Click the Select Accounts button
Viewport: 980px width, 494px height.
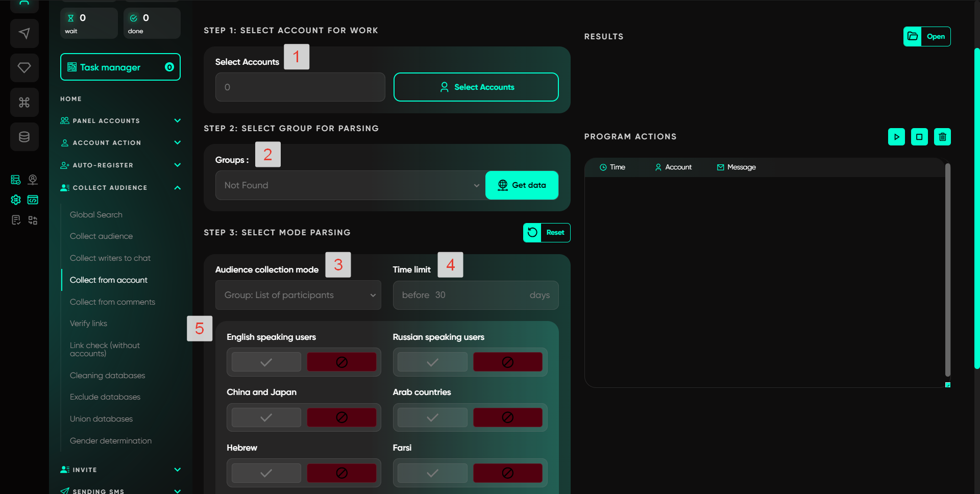[476, 87]
